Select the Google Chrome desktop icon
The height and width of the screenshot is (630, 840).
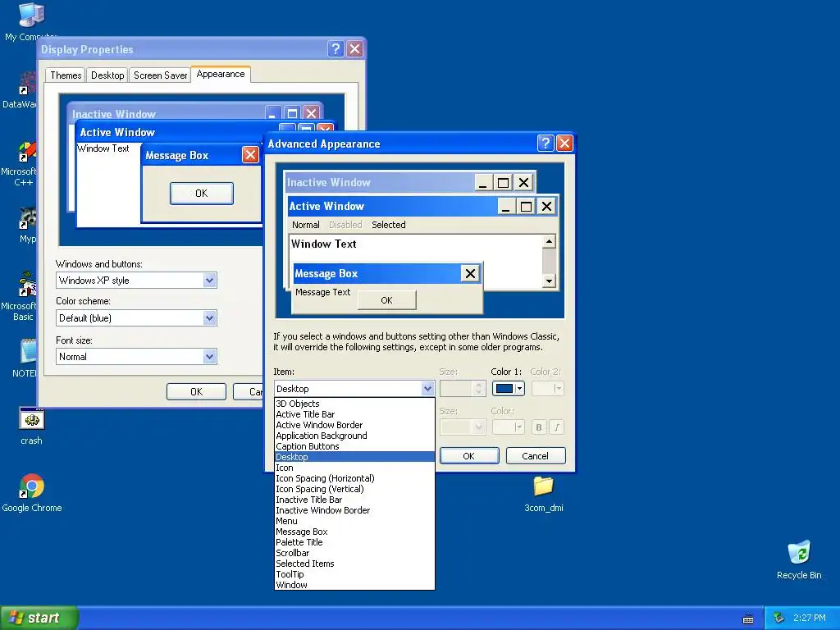point(32,486)
